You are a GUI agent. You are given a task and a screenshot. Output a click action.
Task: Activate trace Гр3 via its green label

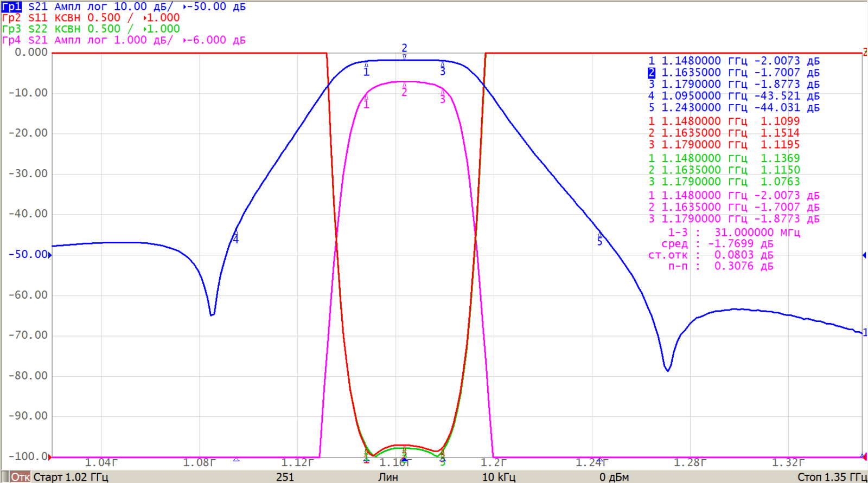click(x=11, y=29)
